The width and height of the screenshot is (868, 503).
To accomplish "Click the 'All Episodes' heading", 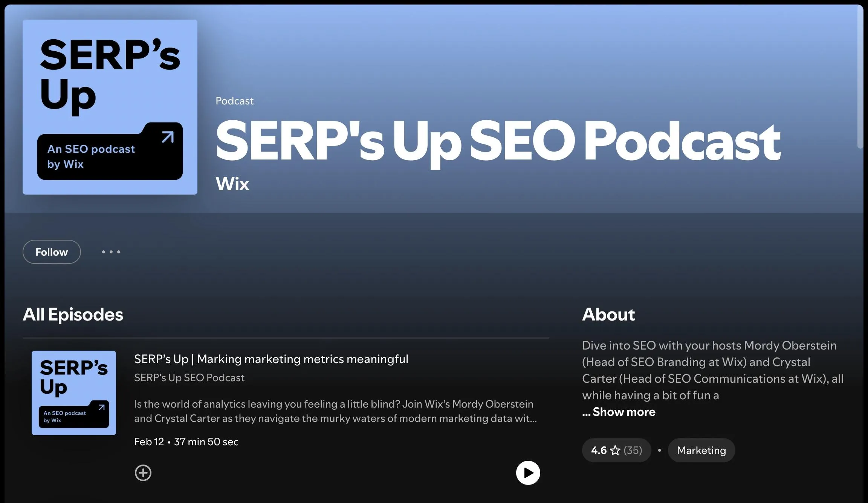I will pyautogui.click(x=73, y=314).
